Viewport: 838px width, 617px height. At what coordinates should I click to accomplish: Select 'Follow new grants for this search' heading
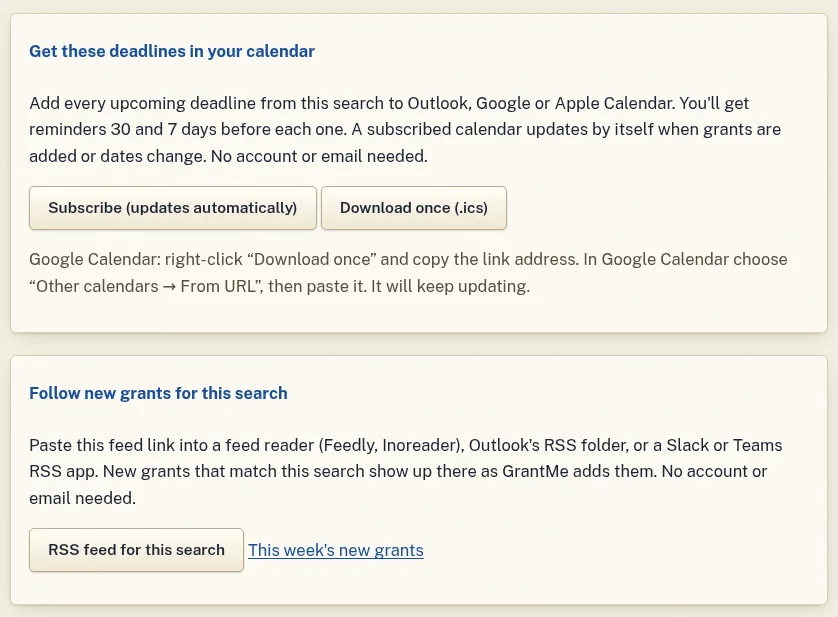pos(158,394)
